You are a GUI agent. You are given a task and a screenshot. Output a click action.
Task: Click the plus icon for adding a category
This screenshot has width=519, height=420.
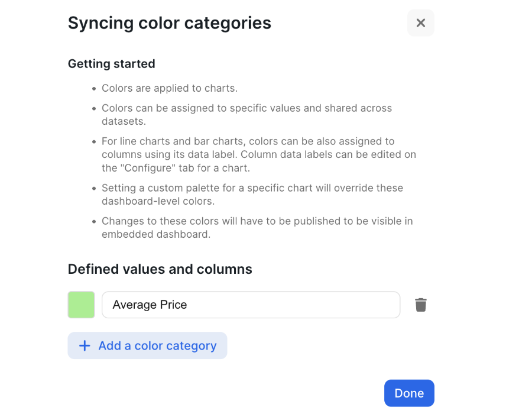click(85, 345)
